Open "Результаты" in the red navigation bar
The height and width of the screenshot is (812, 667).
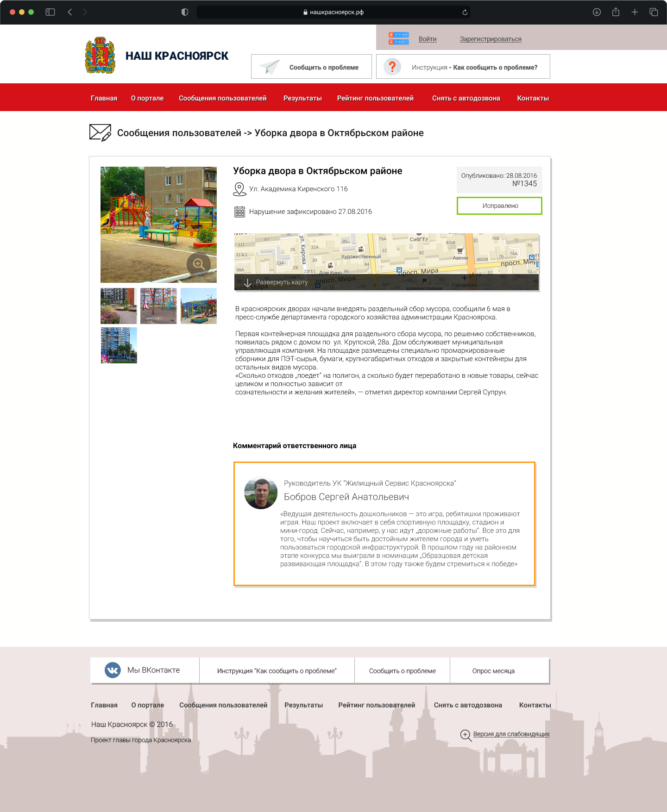tap(302, 98)
